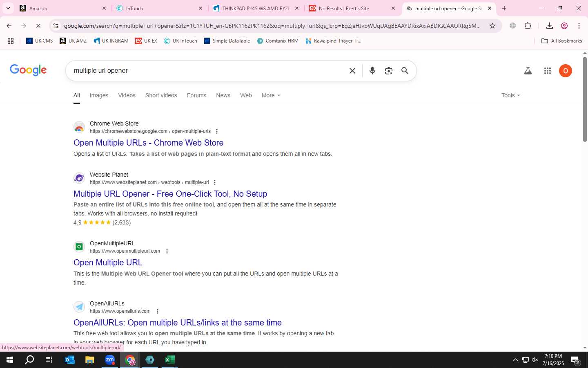Expand the Tools dropdown

511,95
